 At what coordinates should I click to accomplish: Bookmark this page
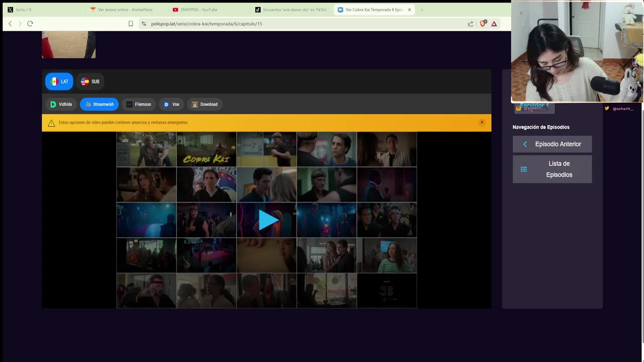(x=131, y=24)
